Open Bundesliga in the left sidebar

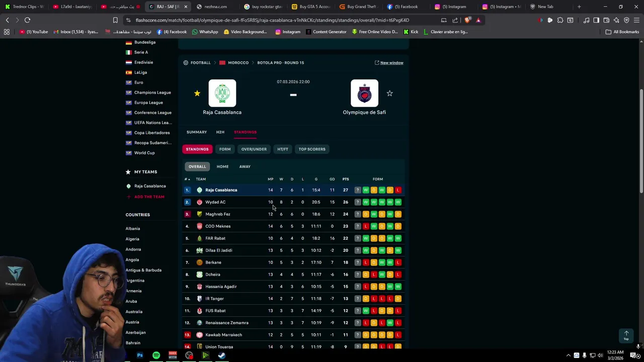coord(145,42)
